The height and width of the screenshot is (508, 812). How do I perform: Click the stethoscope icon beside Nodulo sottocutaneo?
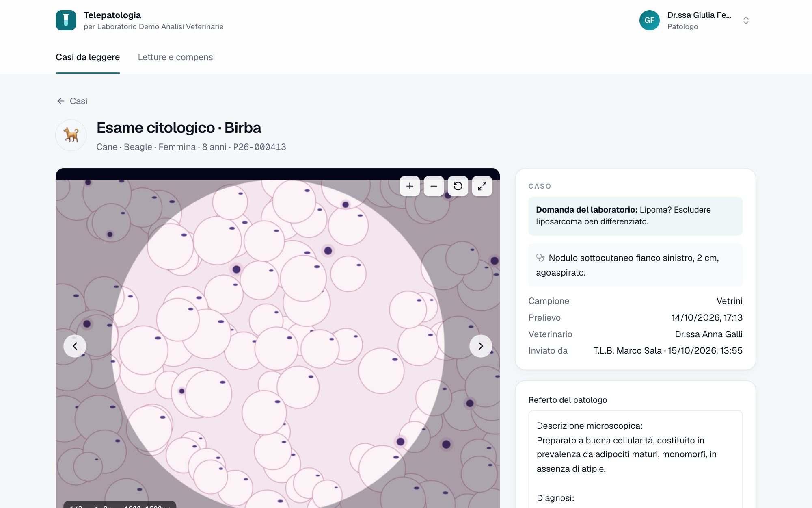[x=540, y=257]
